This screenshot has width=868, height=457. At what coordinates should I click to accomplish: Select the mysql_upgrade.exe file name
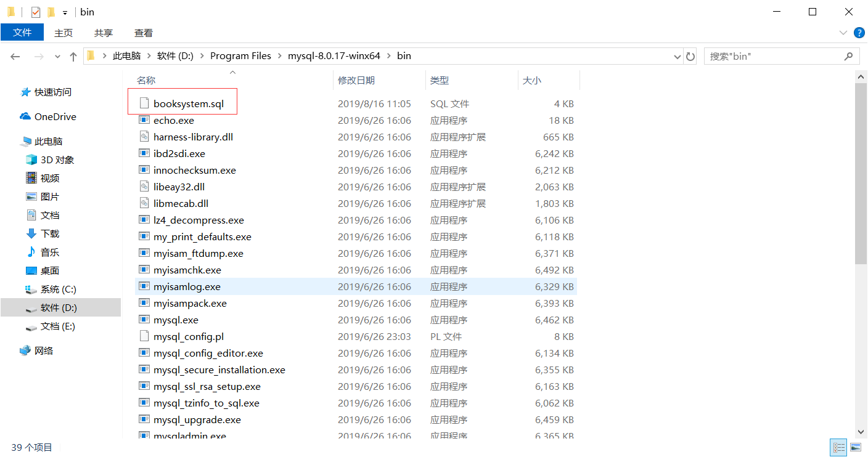[x=197, y=419]
